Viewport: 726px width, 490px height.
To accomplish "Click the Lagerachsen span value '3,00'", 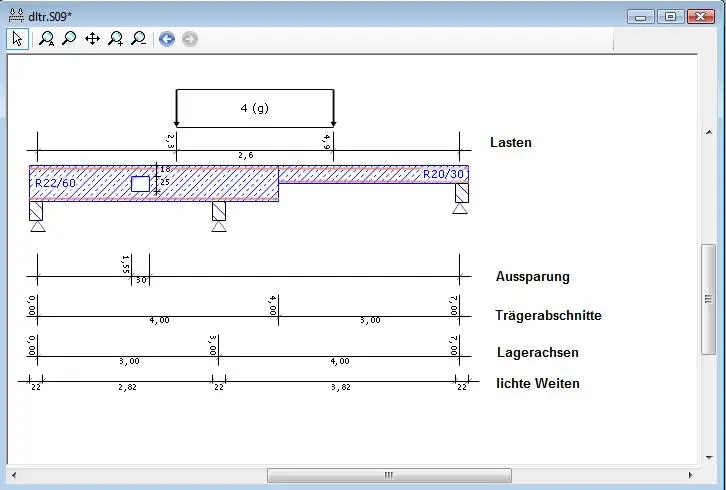I will [x=129, y=361].
